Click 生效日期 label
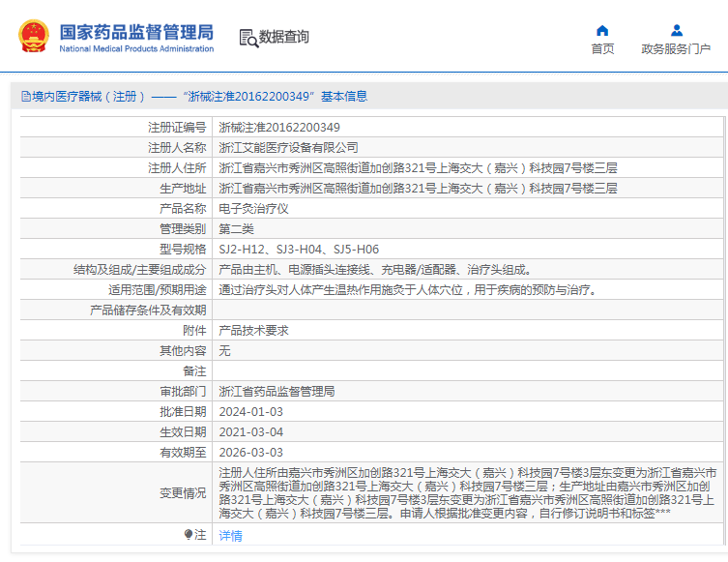The image size is (728, 562). pyautogui.click(x=183, y=432)
